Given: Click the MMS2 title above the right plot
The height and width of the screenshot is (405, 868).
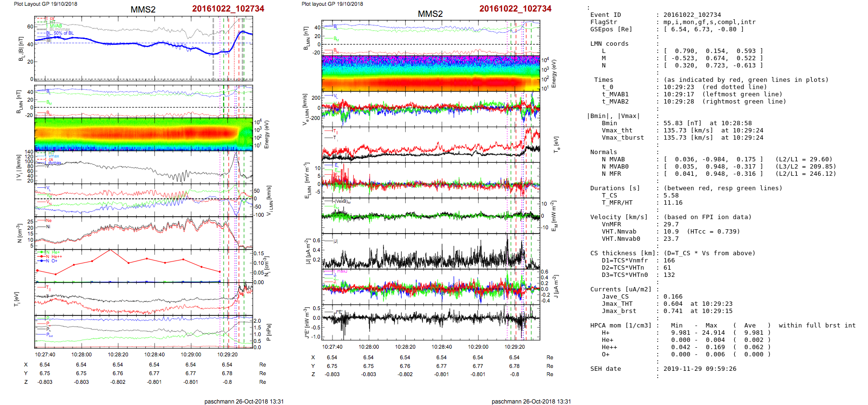Looking at the screenshot, I should pyautogui.click(x=430, y=13).
